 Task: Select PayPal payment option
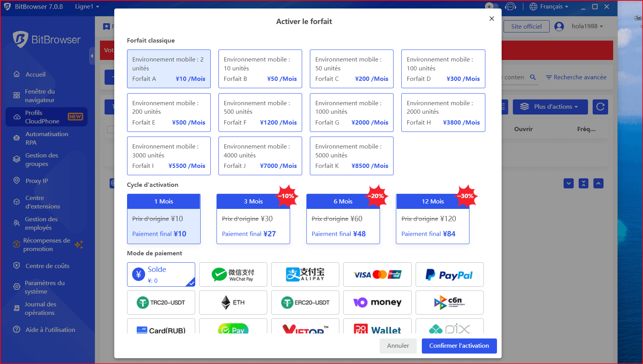click(x=449, y=275)
